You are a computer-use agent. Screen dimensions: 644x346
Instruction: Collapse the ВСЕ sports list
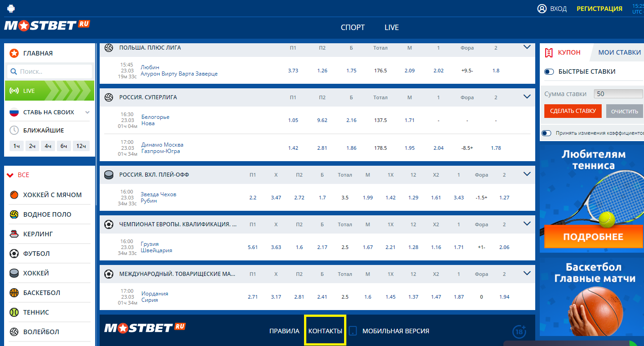click(x=10, y=175)
